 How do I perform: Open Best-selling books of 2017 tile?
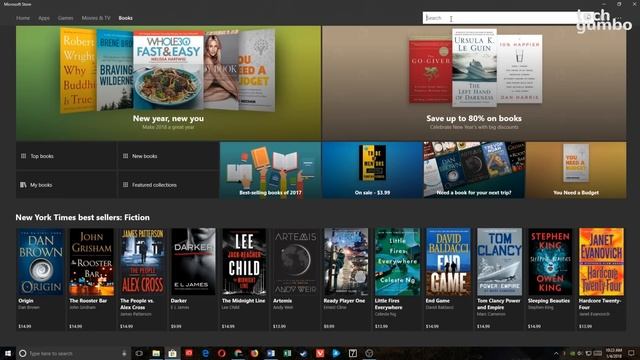pyautogui.click(x=270, y=170)
